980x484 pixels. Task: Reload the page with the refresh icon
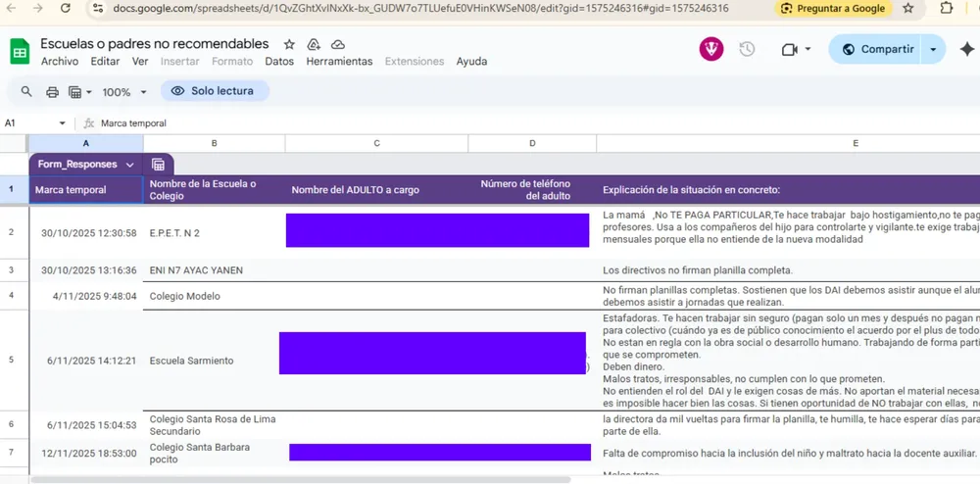pyautogui.click(x=66, y=8)
